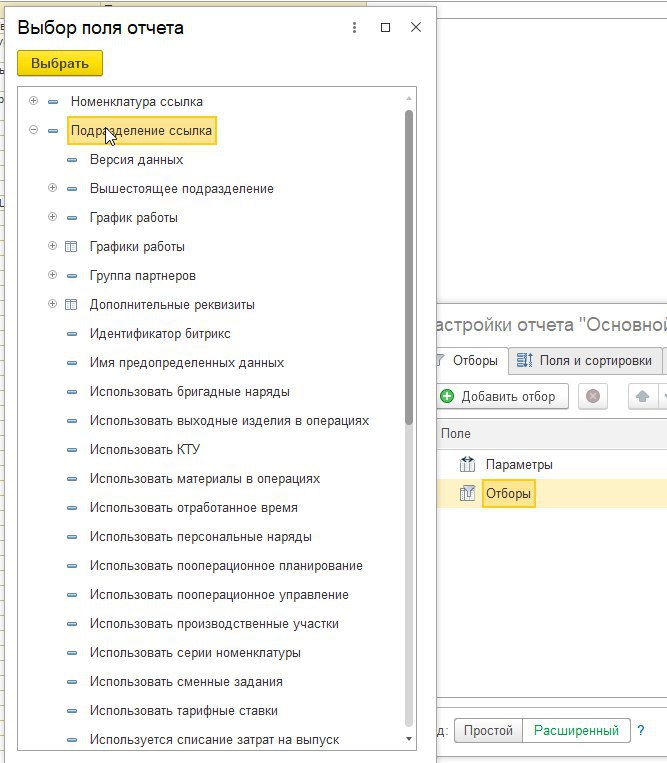Maximize the Выбор поля отчета dialog
The image size is (667, 763).
385,28
